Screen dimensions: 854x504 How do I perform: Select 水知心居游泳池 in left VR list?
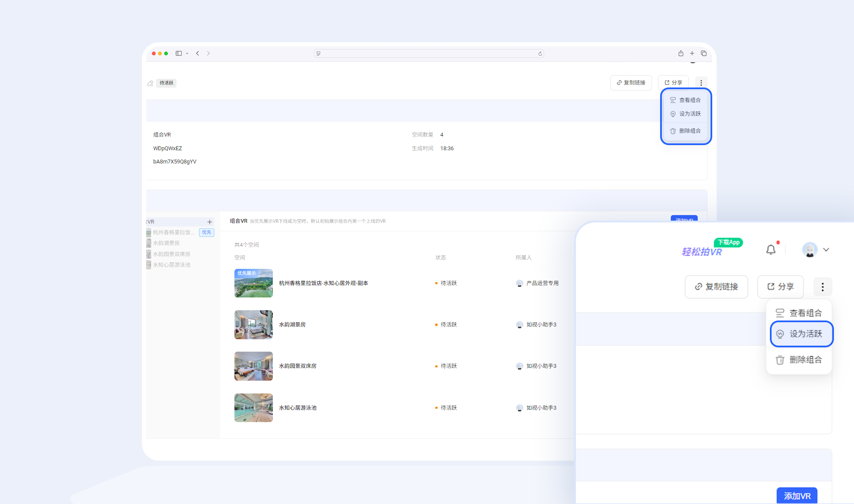pos(172,265)
